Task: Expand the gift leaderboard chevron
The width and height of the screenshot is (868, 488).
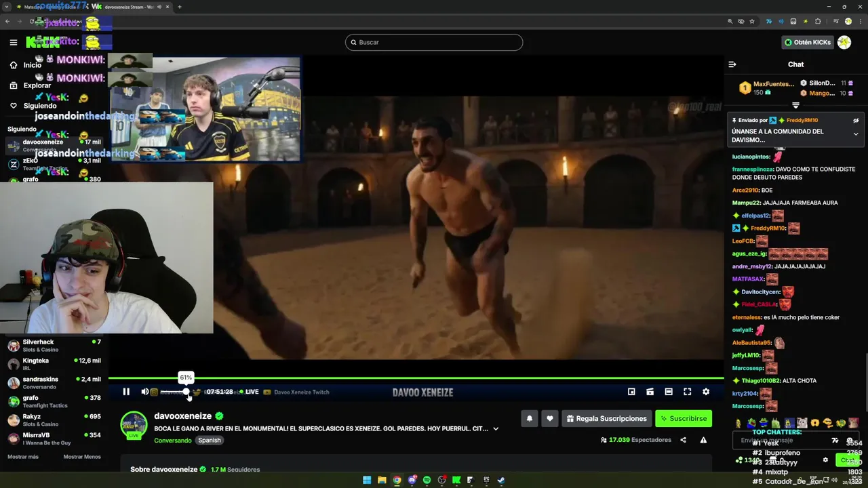Action: pyautogui.click(x=795, y=105)
